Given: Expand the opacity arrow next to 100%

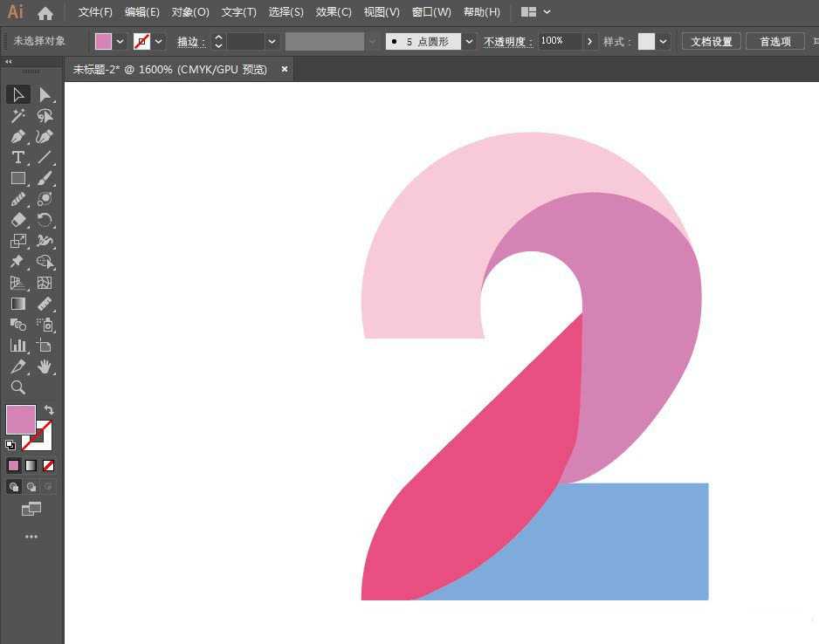Looking at the screenshot, I should 590,41.
